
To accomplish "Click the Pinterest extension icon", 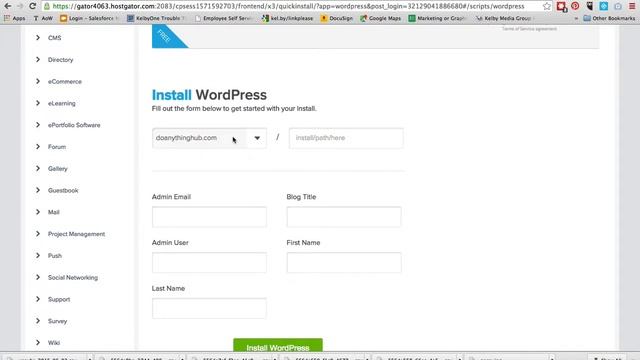I will (x=575, y=6).
